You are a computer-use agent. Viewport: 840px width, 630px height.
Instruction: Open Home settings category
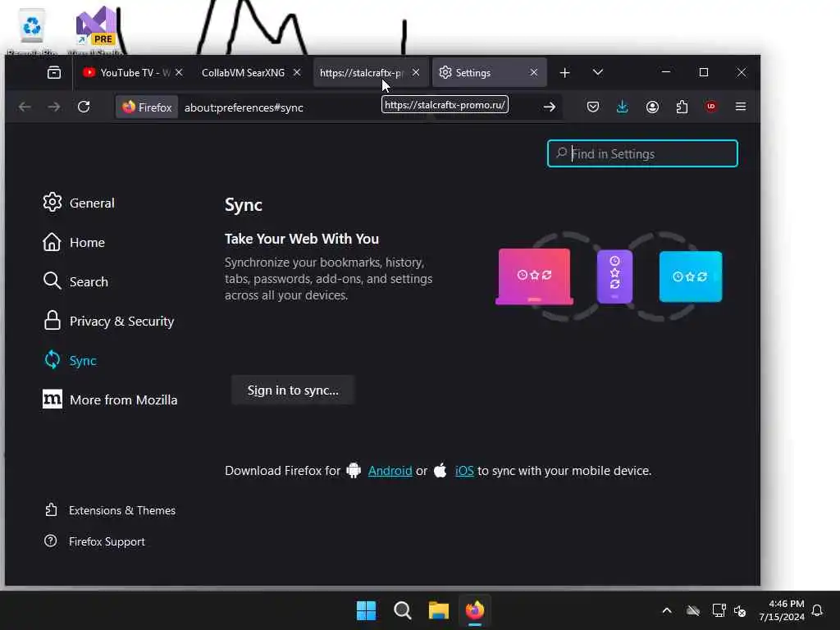click(74, 242)
